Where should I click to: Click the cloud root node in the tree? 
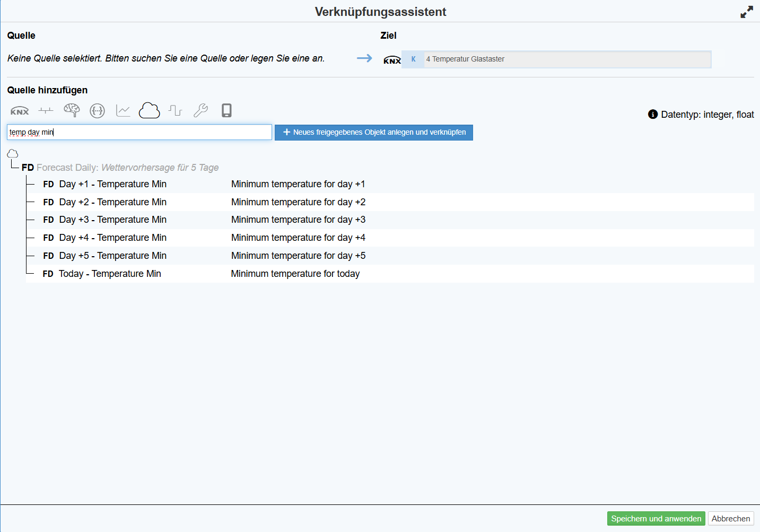click(13, 154)
